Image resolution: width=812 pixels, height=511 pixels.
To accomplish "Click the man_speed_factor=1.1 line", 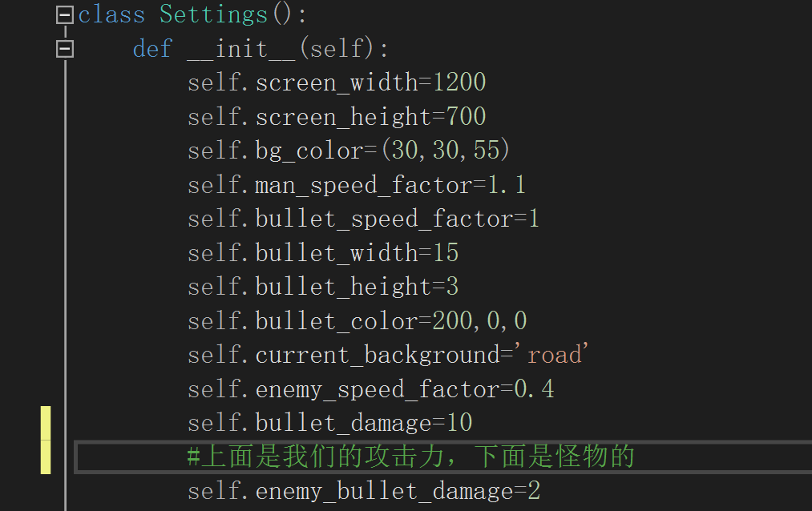I will [356, 185].
